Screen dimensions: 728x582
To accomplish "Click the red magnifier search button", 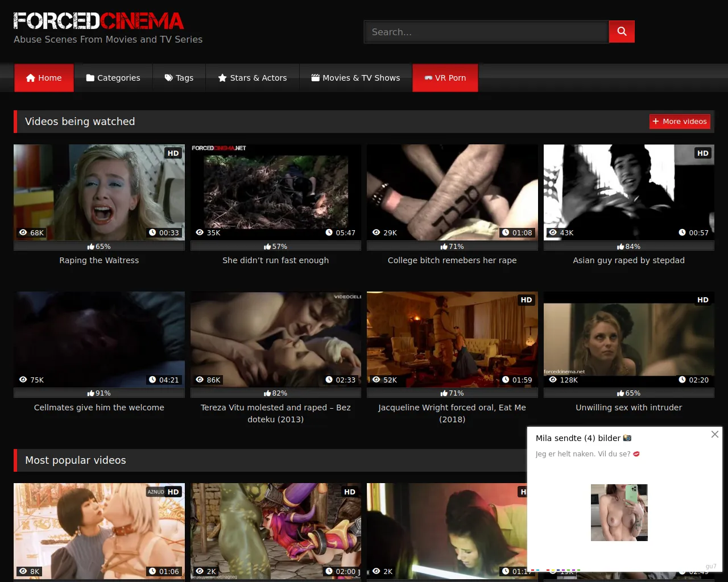I will pyautogui.click(x=622, y=32).
